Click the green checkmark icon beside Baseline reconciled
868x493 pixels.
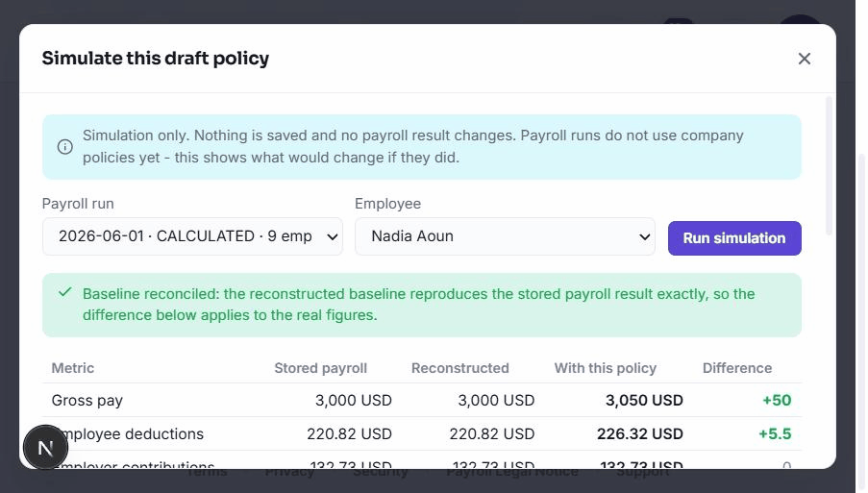point(64,292)
